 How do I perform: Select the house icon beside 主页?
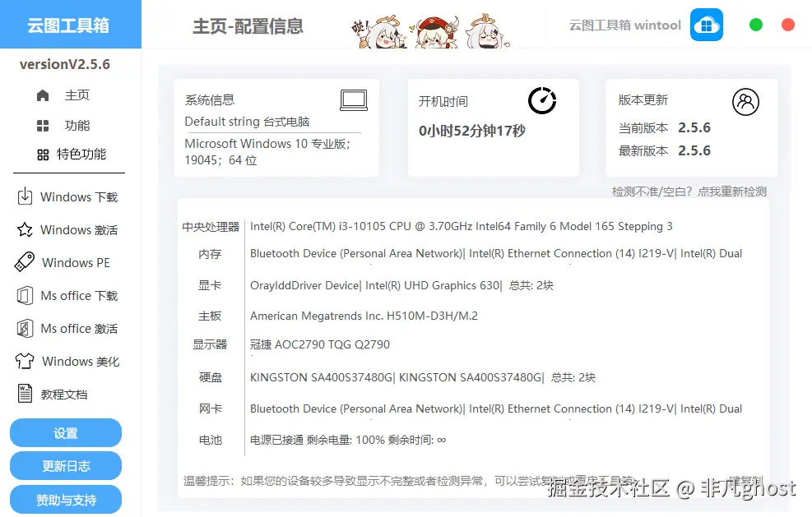42,95
